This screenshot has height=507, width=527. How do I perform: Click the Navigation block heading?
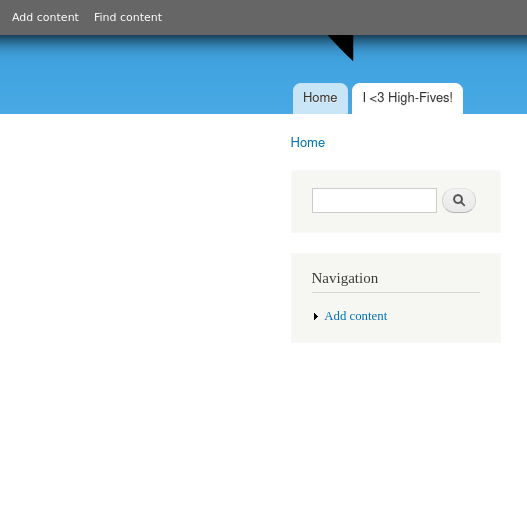pyautogui.click(x=344, y=278)
